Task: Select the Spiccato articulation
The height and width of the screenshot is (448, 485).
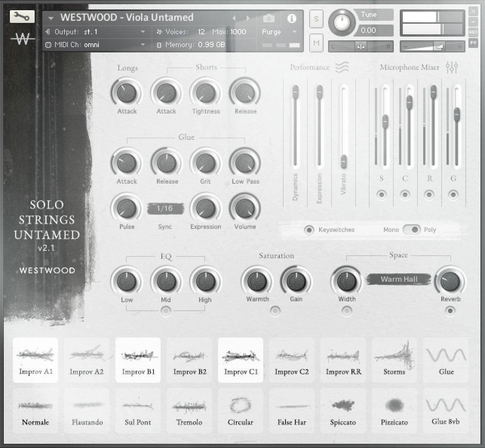Action: 343,411
